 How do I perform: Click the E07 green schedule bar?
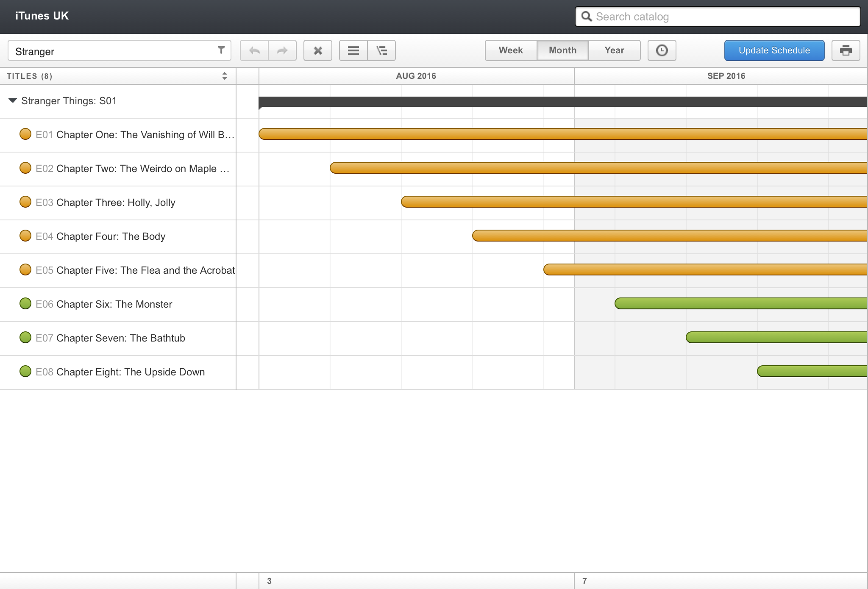(x=776, y=338)
